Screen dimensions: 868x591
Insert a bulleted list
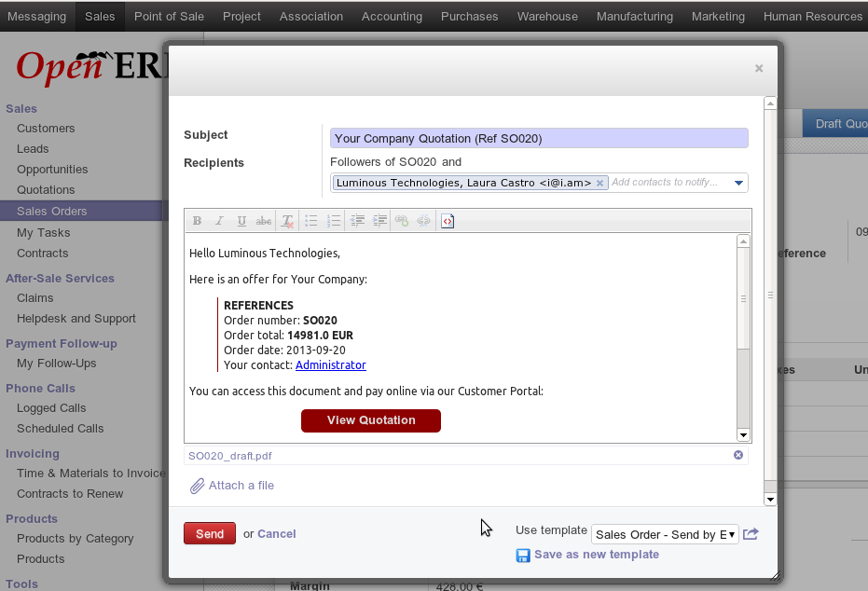[311, 221]
